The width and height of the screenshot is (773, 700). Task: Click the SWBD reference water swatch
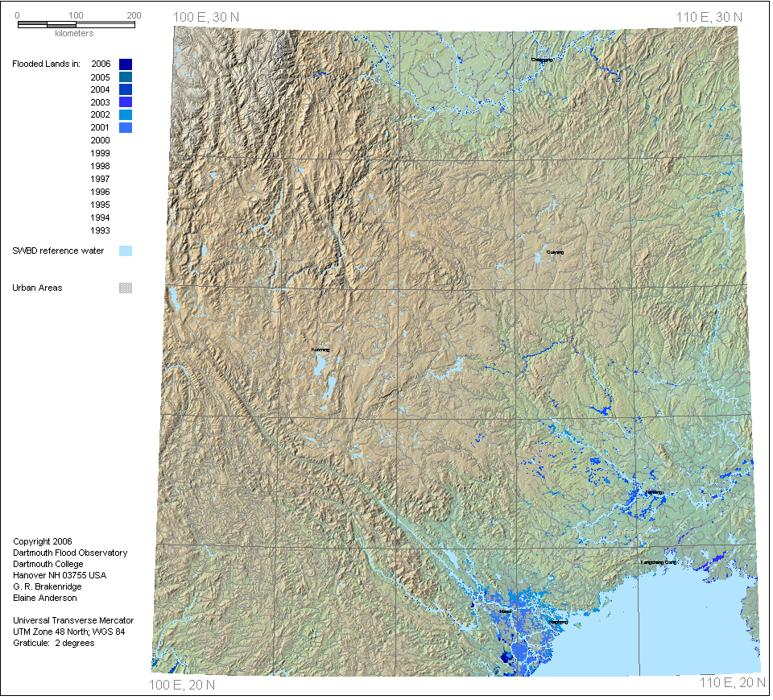coord(125,251)
